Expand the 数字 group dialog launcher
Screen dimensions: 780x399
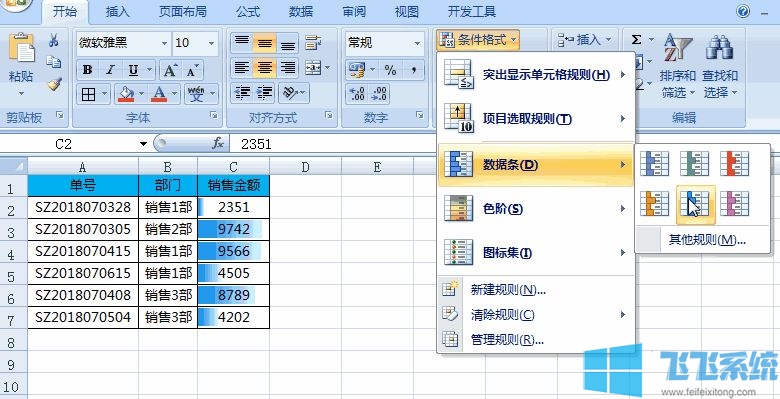[x=419, y=115]
